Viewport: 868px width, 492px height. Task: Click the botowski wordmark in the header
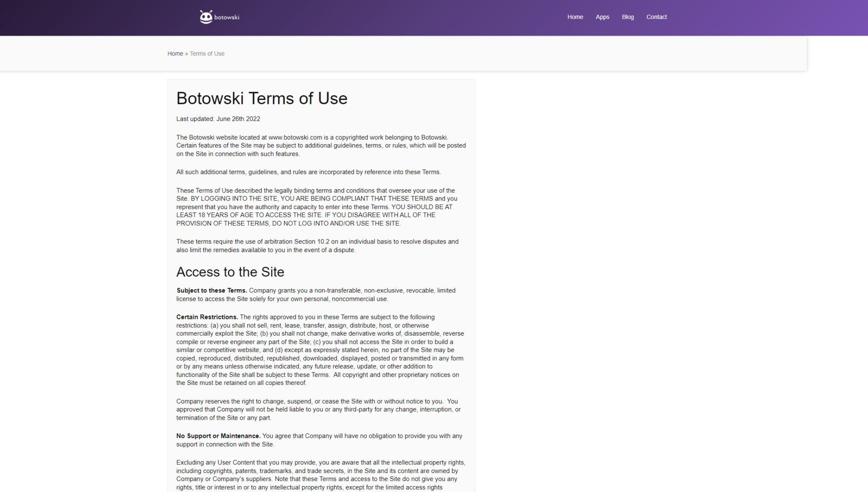click(226, 18)
